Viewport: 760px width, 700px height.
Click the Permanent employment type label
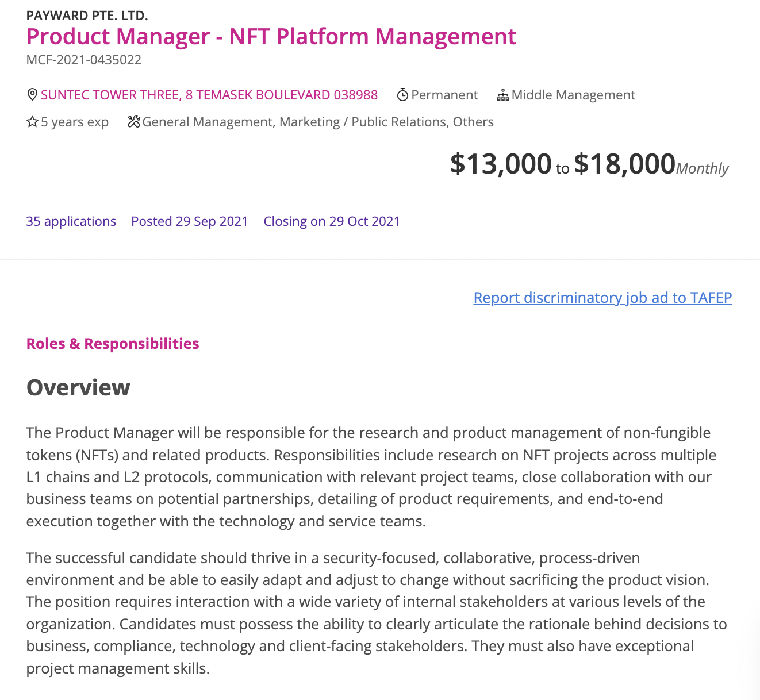(444, 95)
